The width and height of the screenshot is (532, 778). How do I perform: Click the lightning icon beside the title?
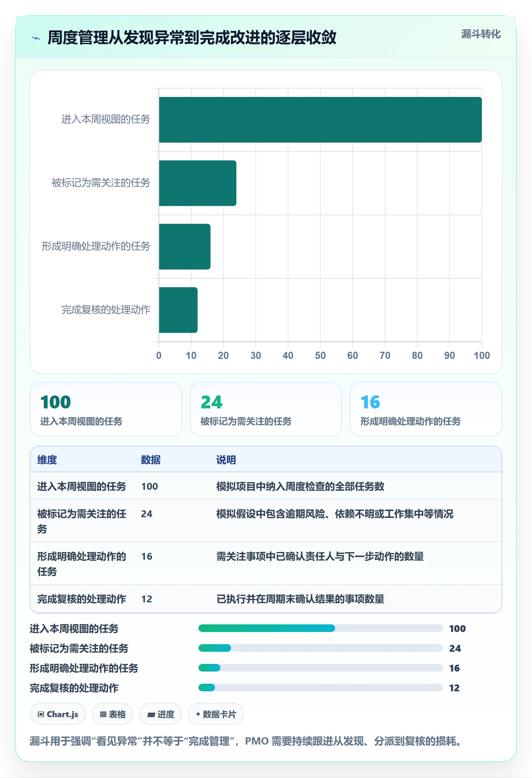(x=36, y=38)
